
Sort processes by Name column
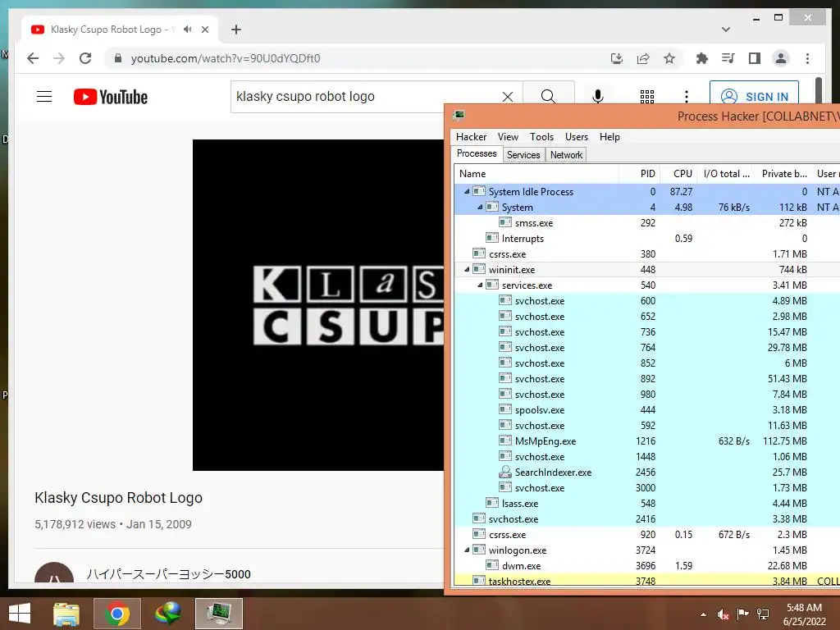coord(536,174)
